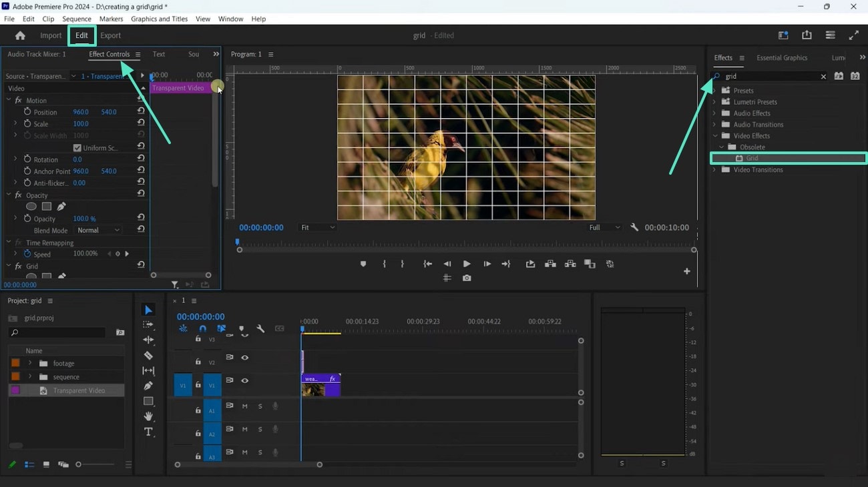868x487 pixels.
Task: Open the Fit zoom level dropdown
Action: tap(317, 227)
